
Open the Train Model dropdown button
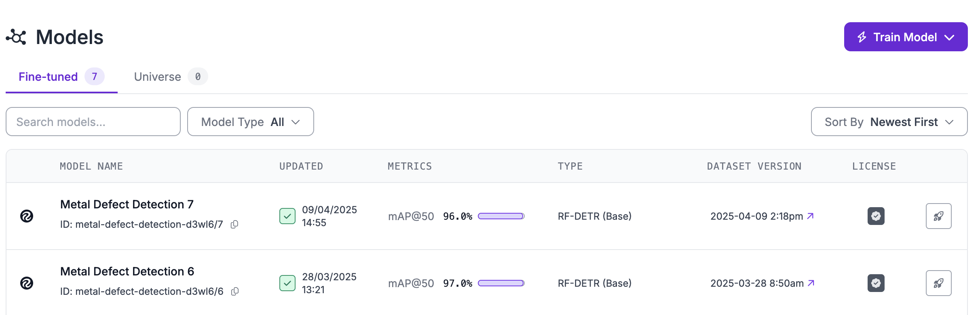[905, 37]
